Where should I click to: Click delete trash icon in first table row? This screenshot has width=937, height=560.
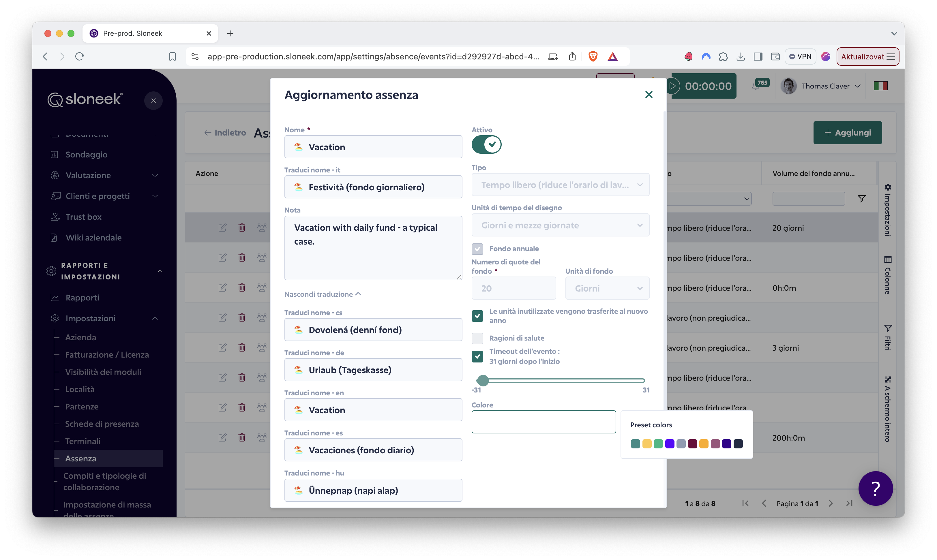[242, 228]
